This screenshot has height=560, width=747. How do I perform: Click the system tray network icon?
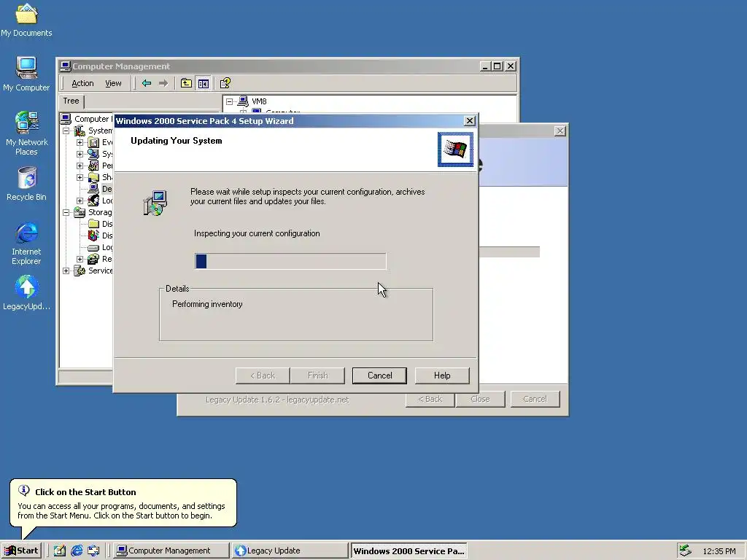685,551
